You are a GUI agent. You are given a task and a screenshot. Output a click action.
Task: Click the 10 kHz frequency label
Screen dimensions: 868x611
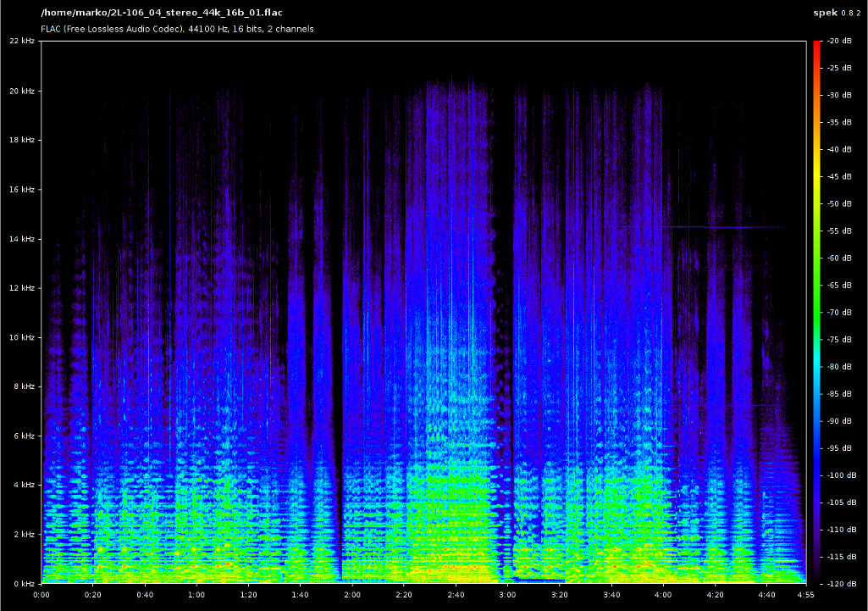coord(20,337)
